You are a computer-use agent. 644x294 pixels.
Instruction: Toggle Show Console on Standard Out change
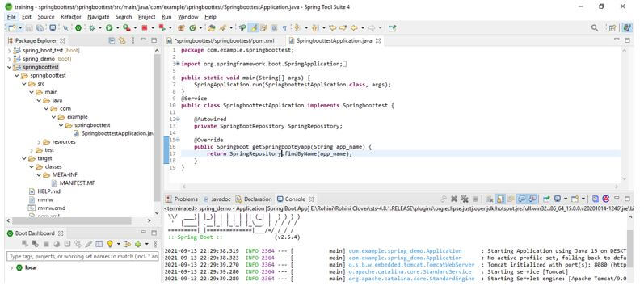(x=521, y=199)
